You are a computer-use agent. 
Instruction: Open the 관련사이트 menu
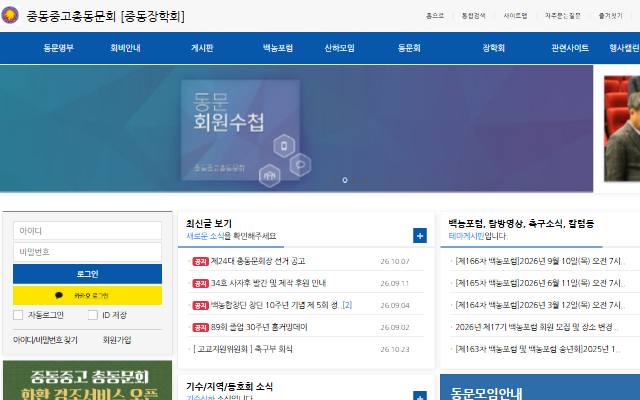tap(570, 48)
